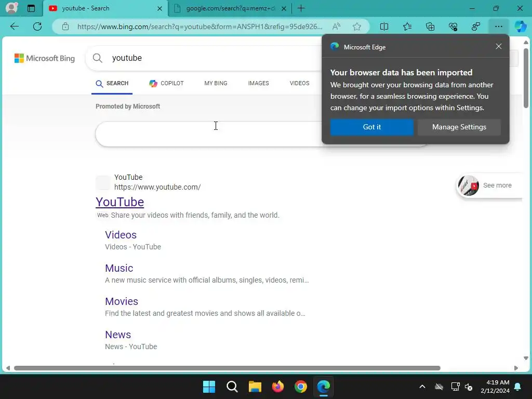Close the google.com search tab
Screen dimensions: 532x399
click(x=284, y=8)
